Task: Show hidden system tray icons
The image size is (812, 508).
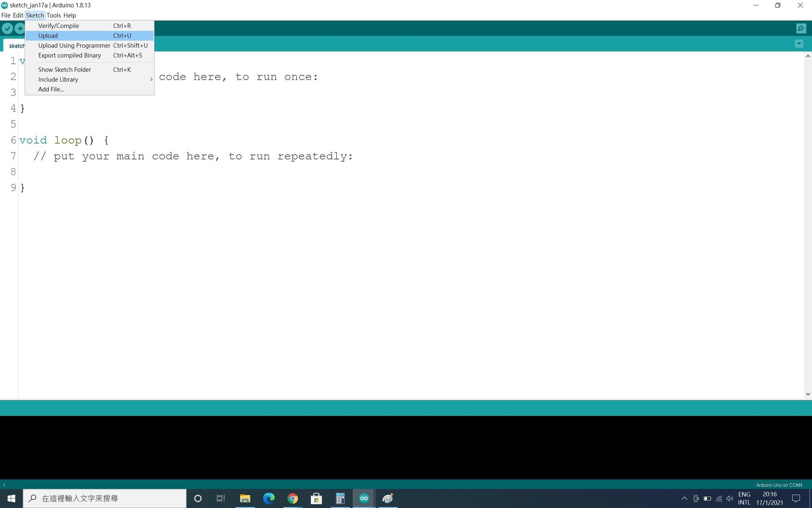Action: tap(684, 498)
